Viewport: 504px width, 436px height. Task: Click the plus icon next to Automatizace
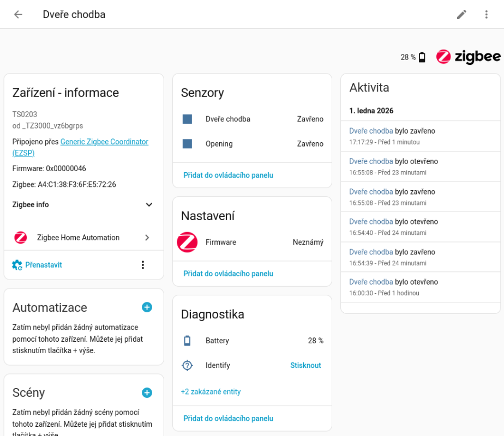pos(147,307)
